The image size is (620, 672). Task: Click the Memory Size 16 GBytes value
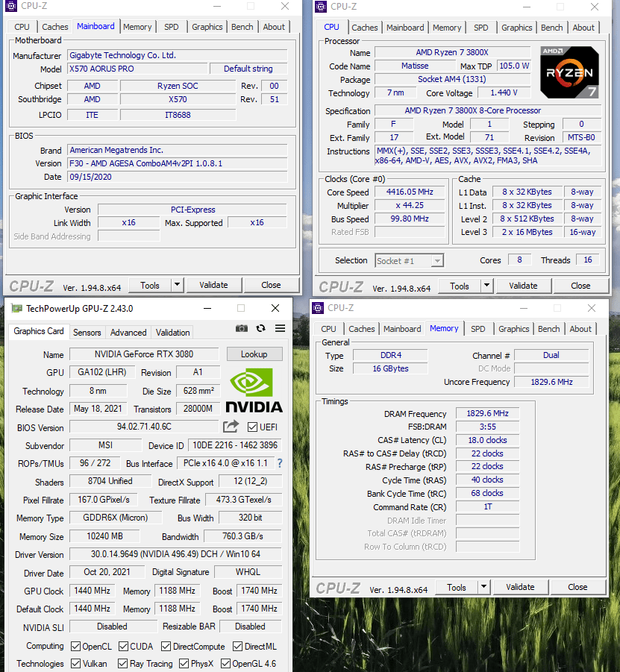coord(390,368)
